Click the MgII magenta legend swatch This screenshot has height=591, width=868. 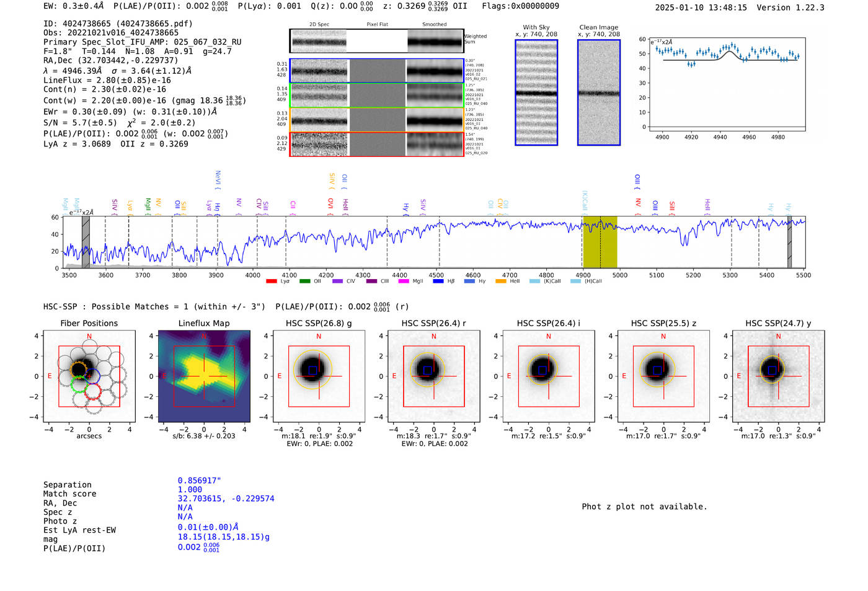404,282
